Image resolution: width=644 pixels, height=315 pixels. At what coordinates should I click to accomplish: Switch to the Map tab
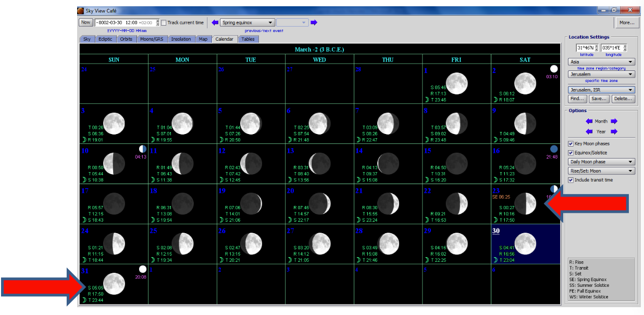point(203,39)
